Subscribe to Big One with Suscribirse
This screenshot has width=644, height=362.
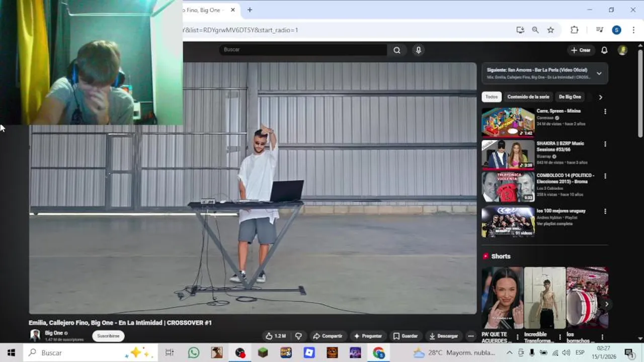(108, 336)
